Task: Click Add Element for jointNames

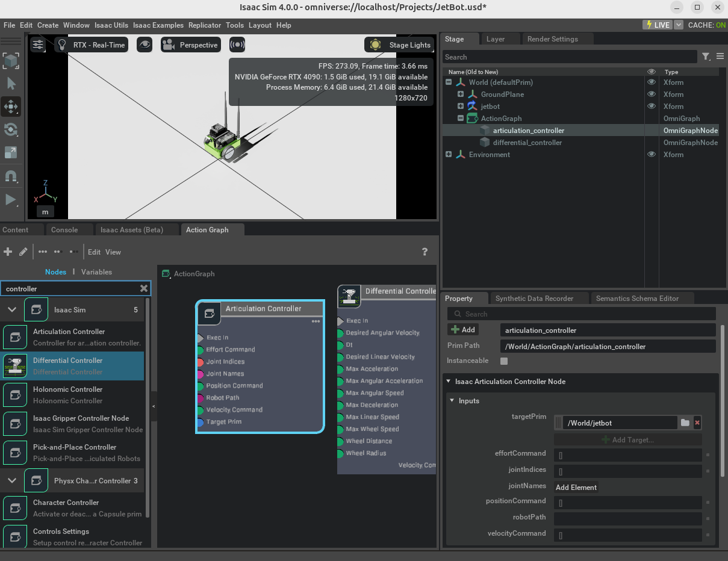Action: pyautogui.click(x=576, y=488)
